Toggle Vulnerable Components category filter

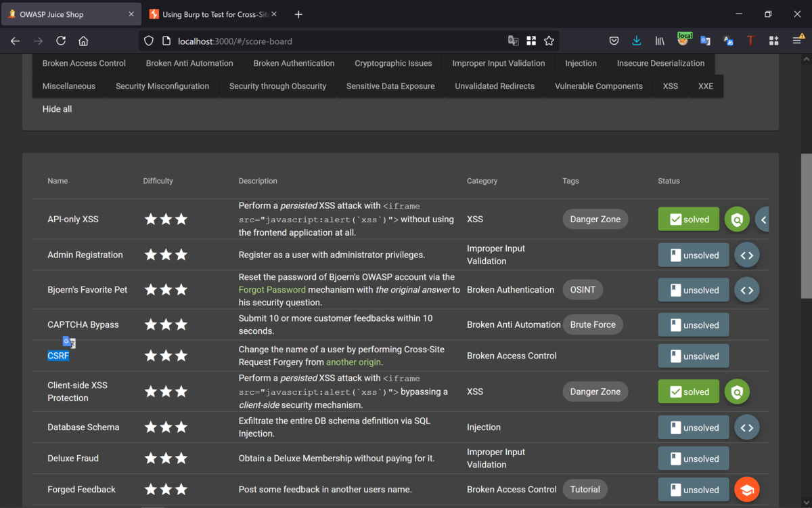coord(599,86)
